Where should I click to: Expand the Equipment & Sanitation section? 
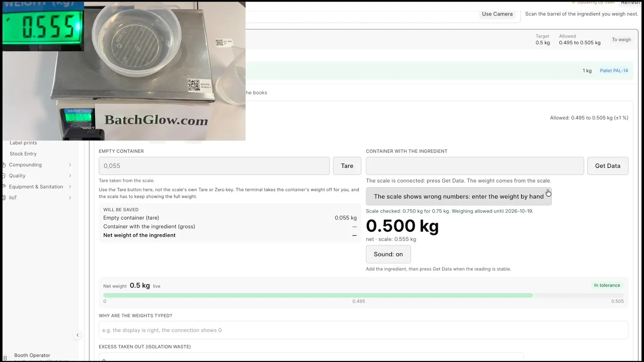tap(70, 187)
